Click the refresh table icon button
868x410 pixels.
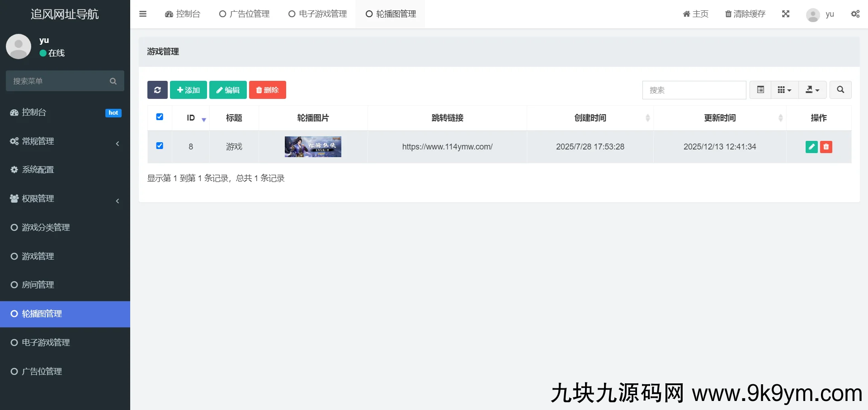(x=157, y=90)
